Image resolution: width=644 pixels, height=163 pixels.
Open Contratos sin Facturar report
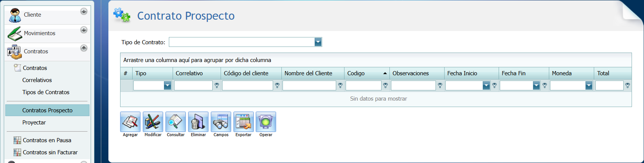[50, 152]
